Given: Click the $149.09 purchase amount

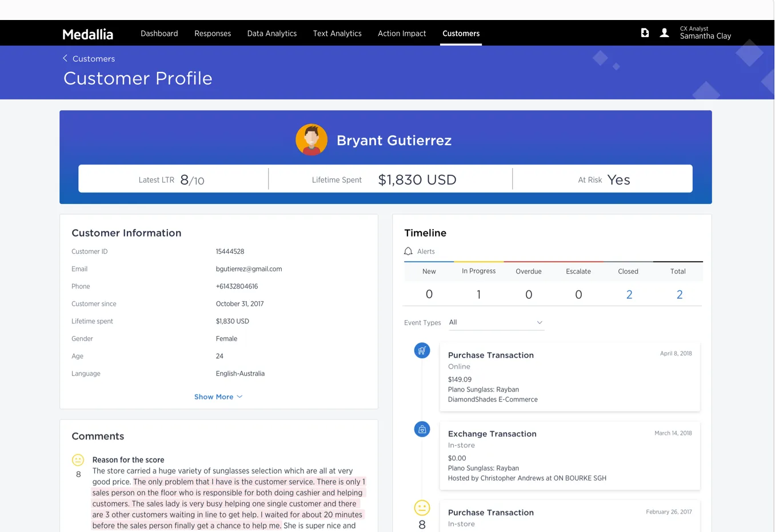Looking at the screenshot, I should click(x=460, y=379).
